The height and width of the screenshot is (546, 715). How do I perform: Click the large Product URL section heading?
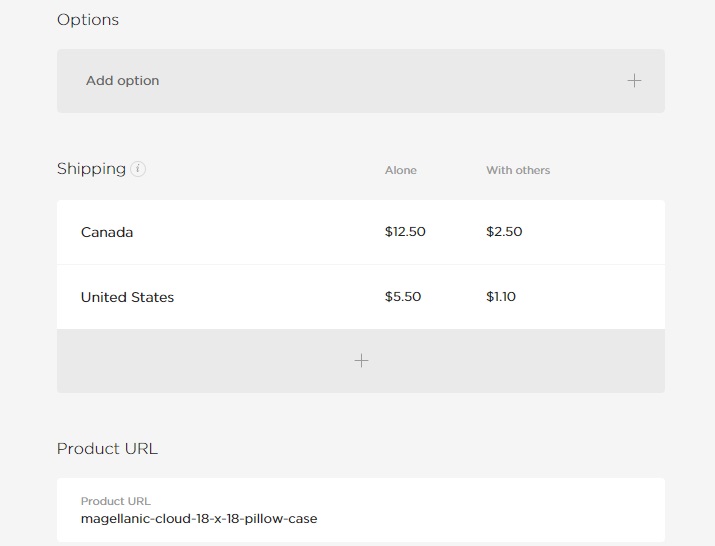[x=107, y=448]
